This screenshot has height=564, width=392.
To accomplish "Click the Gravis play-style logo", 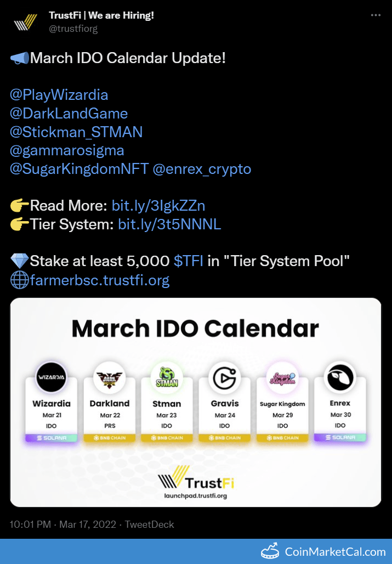I will pos(225,377).
